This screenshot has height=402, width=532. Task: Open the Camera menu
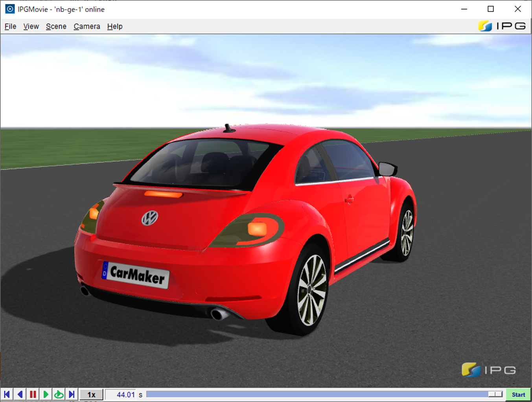pyautogui.click(x=87, y=26)
